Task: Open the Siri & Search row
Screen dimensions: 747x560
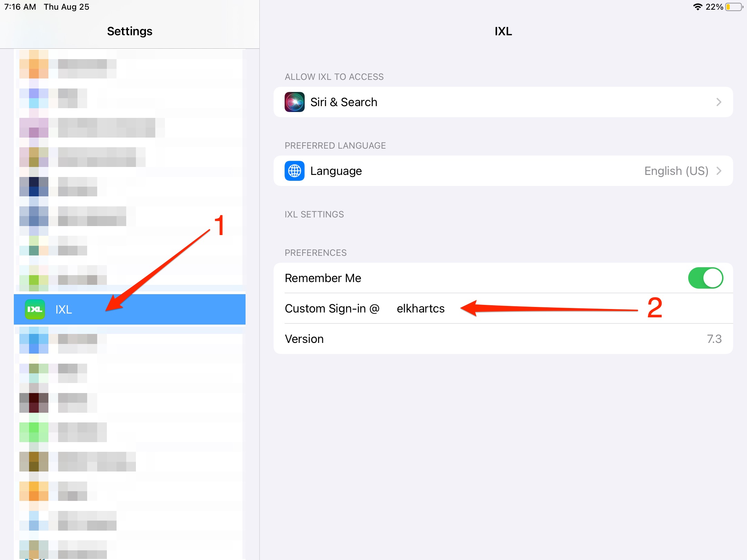Action: click(503, 102)
